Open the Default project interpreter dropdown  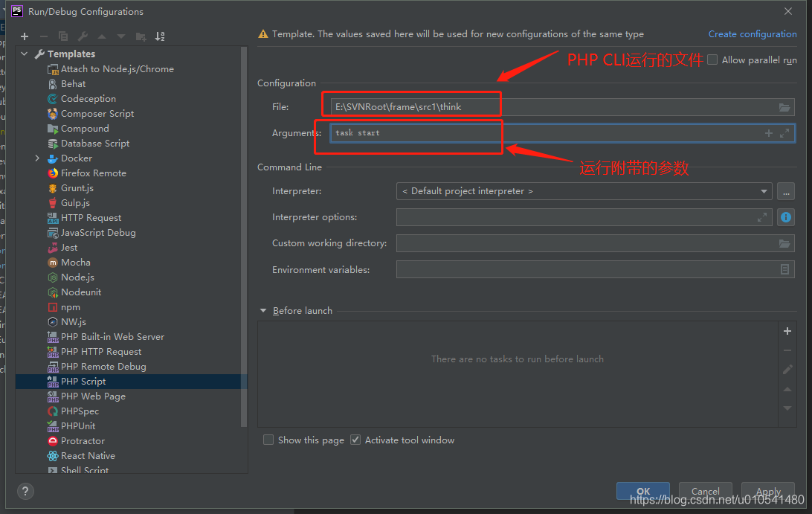coord(584,191)
